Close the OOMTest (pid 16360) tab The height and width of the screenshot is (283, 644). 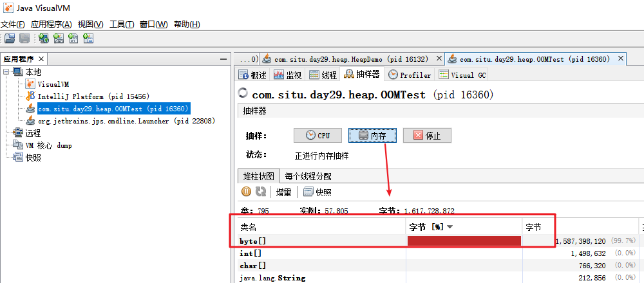[620, 59]
